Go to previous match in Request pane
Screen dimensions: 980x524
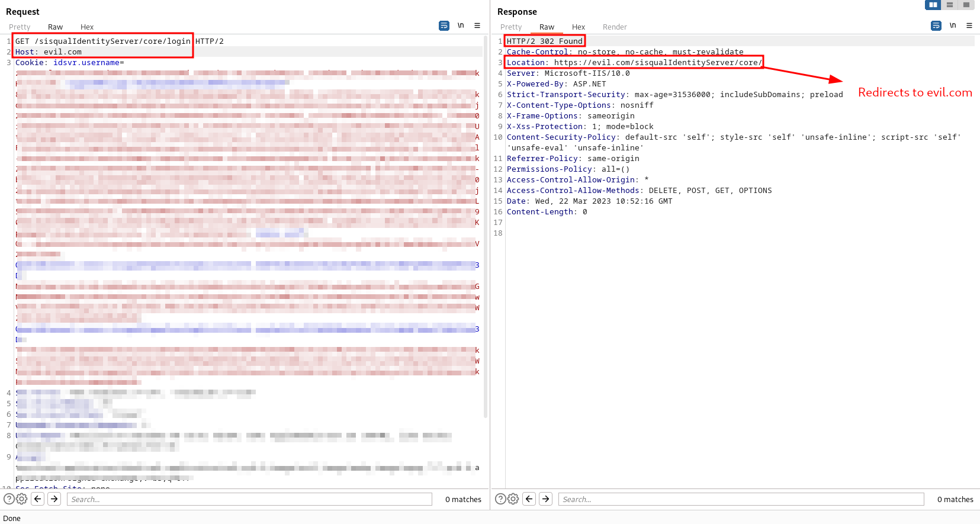coord(38,499)
